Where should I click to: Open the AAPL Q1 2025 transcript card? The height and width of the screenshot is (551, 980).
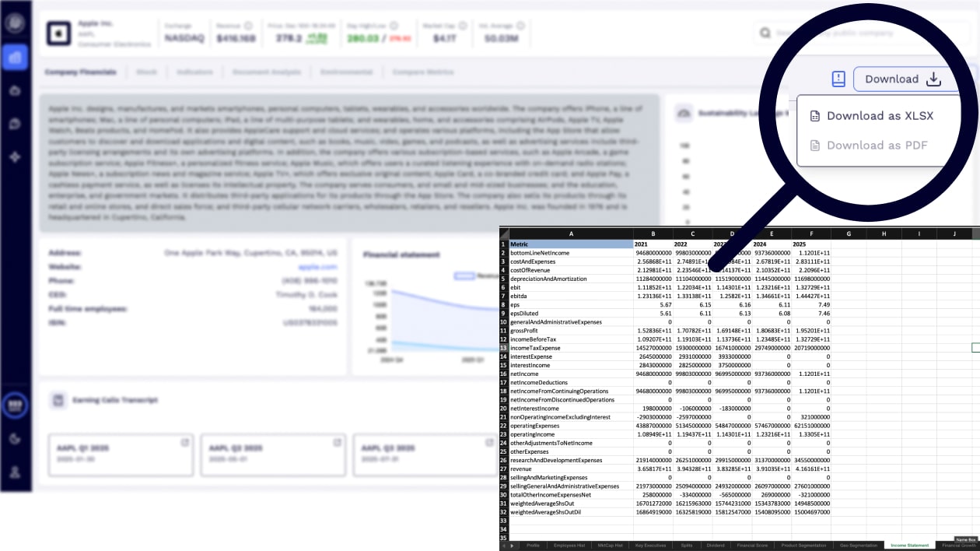click(x=120, y=454)
